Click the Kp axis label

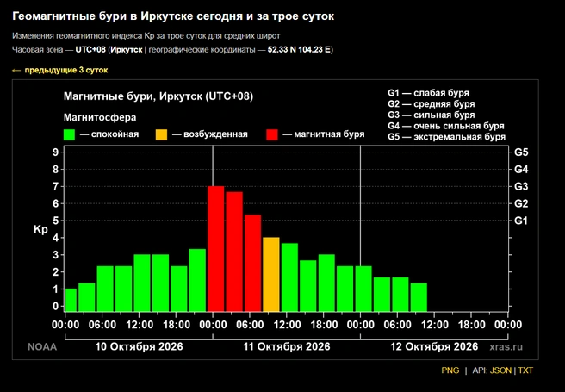(x=40, y=229)
